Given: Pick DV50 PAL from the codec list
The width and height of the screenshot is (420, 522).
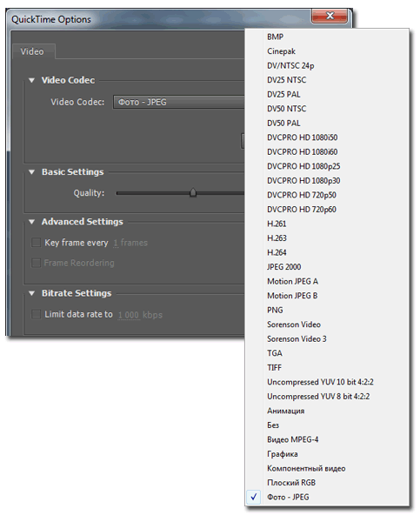Looking at the screenshot, I should pyautogui.click(x=327, y=123).
